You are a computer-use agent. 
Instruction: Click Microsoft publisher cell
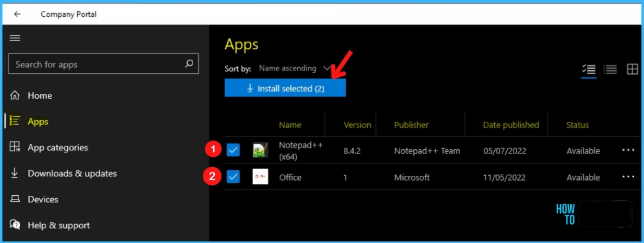click(x=412, y=178)
